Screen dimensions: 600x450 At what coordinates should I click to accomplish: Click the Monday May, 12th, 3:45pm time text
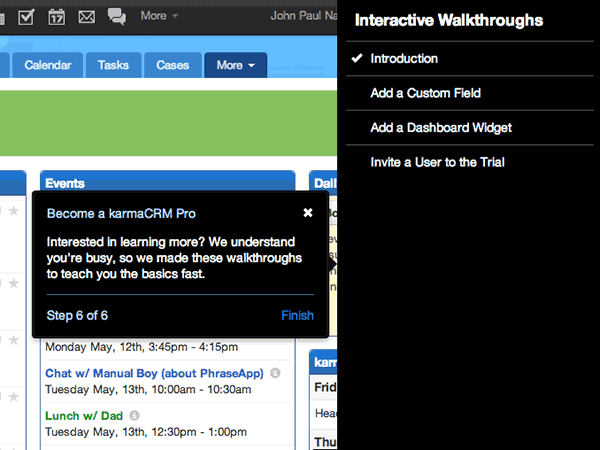142,347
